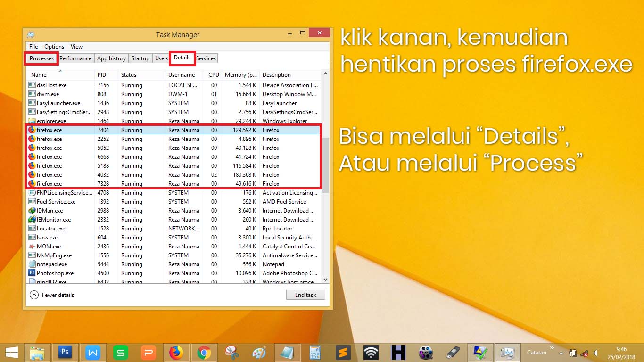Open File Explorer from the taskbar
Image resolution: width=644 pixels, height=362 pixels.
[37, 352]
